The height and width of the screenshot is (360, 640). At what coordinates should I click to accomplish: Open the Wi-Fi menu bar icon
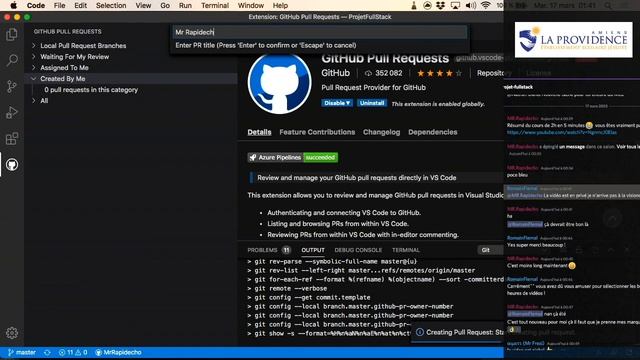485,5
